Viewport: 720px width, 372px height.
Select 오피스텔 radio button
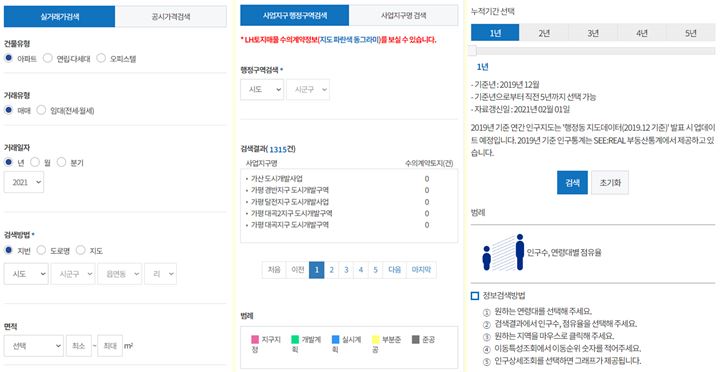[x=101, y=58]
